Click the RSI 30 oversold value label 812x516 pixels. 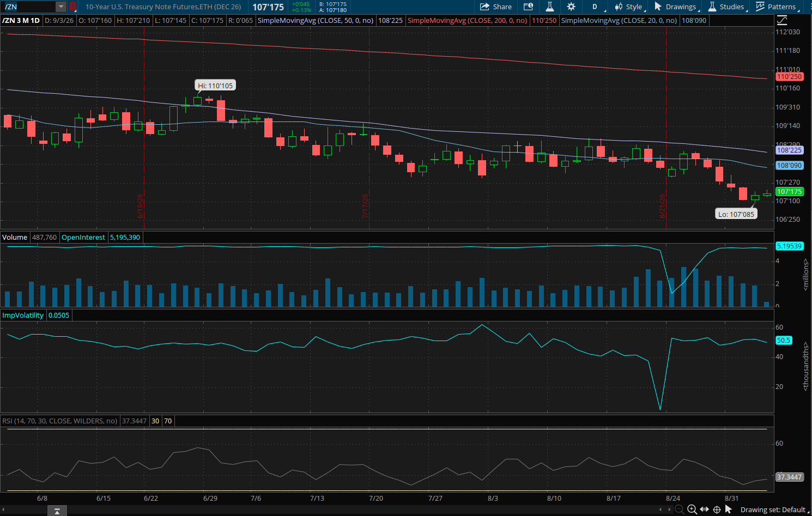(155, 421)
